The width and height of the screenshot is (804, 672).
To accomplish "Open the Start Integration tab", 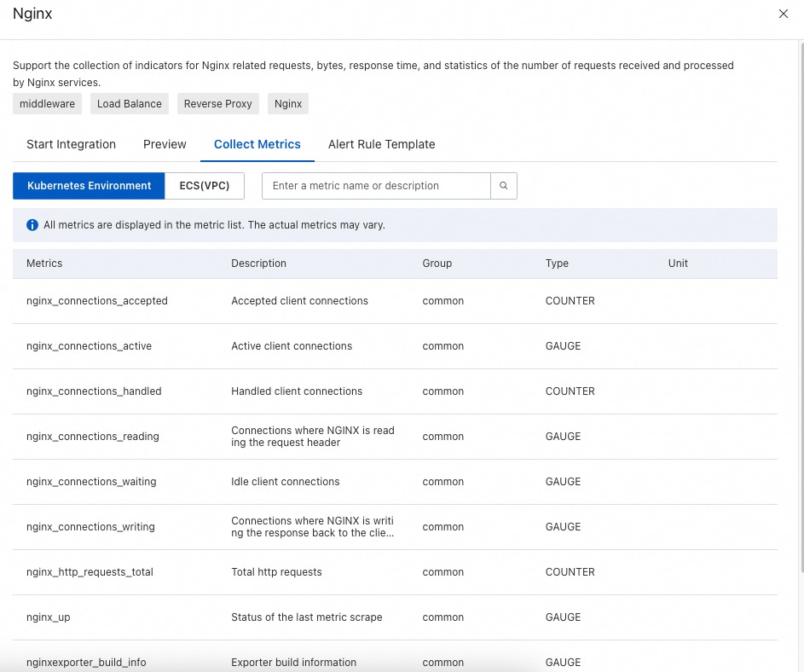I will pyautogui.click(x=72, y=145).
